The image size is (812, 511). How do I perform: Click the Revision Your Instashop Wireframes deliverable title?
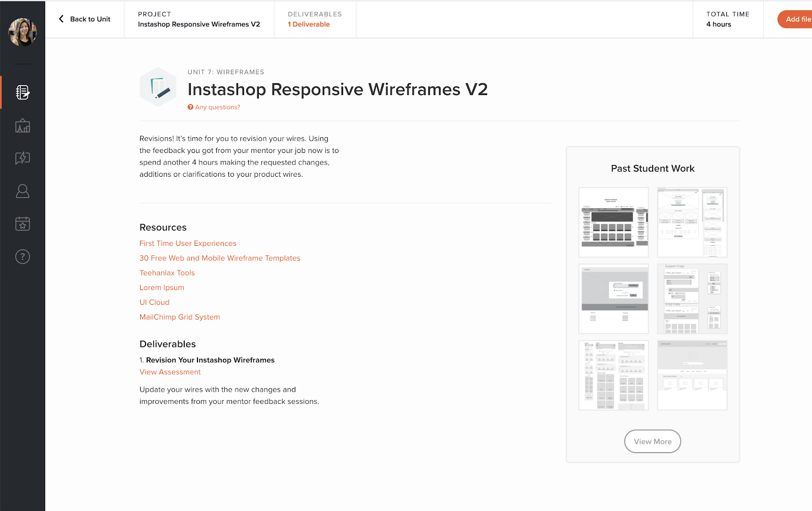(210, 360)
